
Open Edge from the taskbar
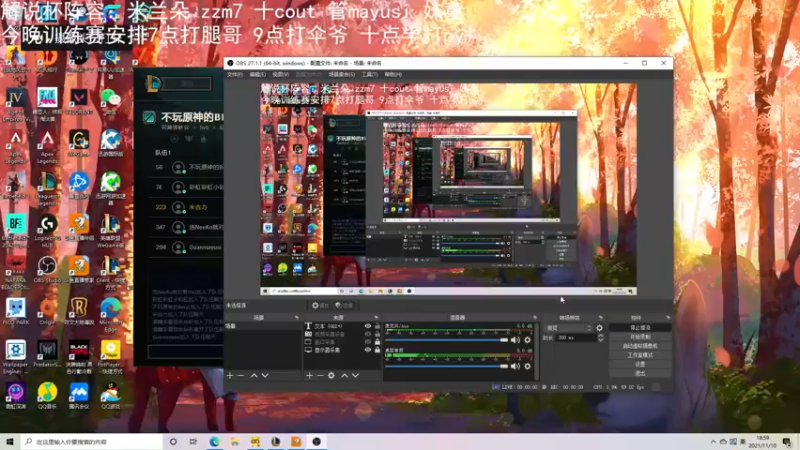click(x=214, y=441)
